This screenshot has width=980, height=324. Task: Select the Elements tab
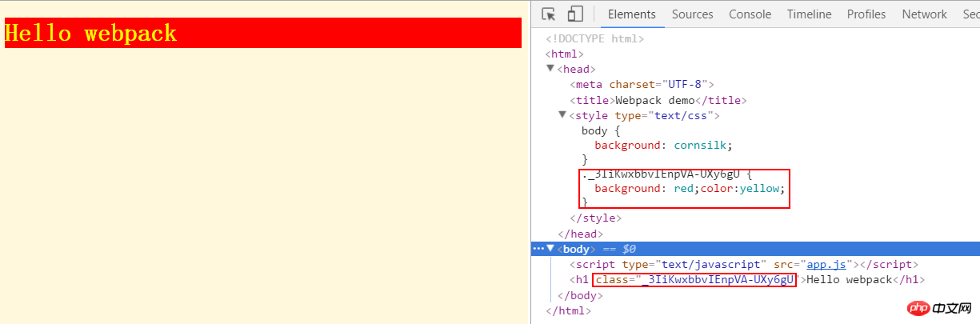pyautogui.click(x=632, y=14)
